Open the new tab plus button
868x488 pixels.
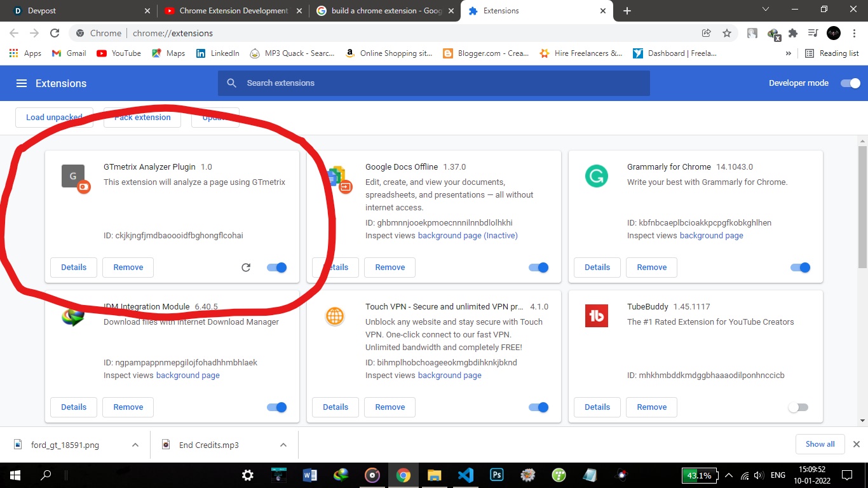pos(627,11)
